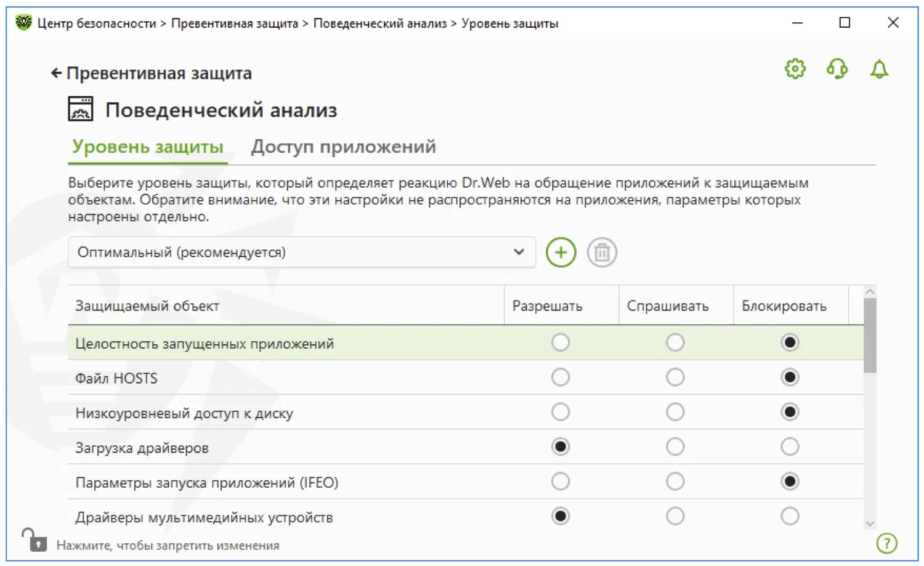This screenshot has width=924, height=566.
Task: Set Файл HOSTS to Разрешать
Action: coord(561,378)
